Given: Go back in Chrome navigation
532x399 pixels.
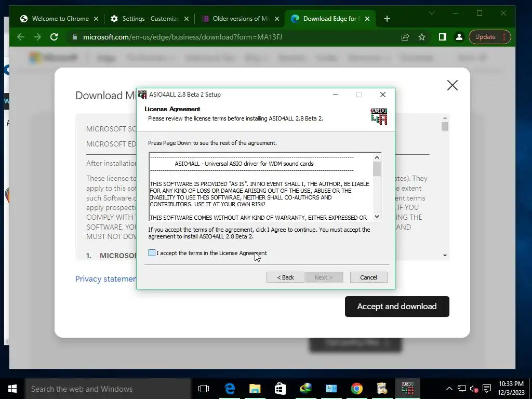Looking at the screenshot, I should pos(21,37).
